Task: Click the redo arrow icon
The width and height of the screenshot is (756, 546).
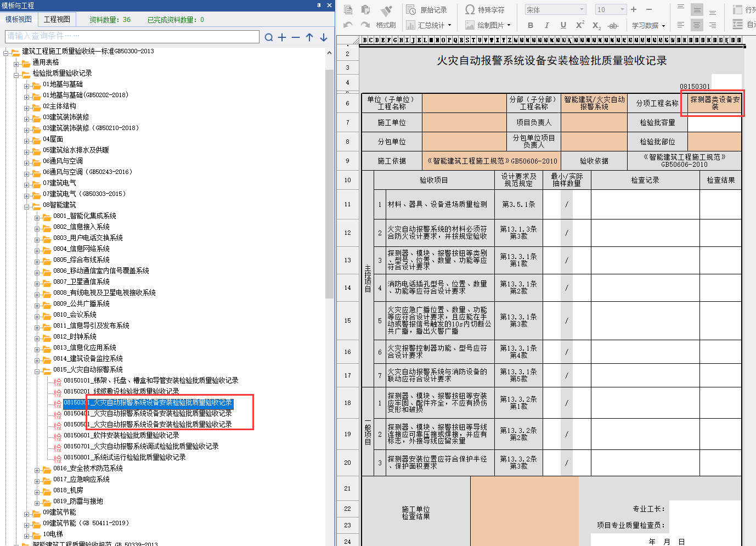Action: [365, 25]
